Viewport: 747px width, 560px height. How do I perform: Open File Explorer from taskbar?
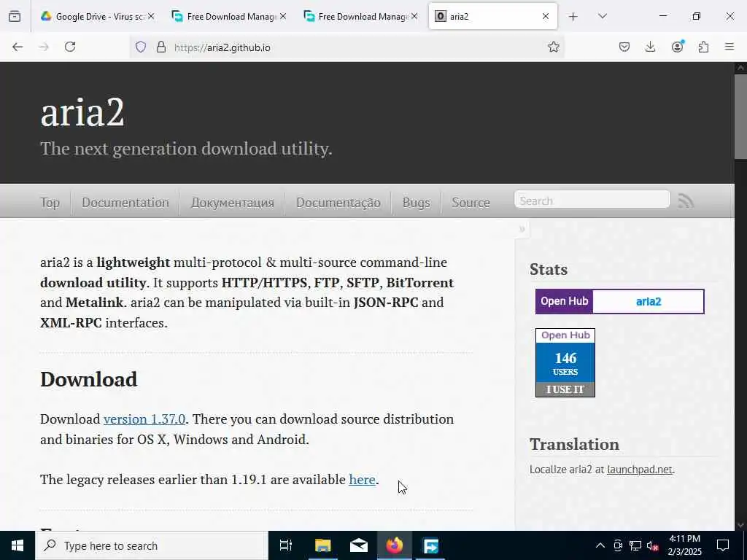coord(322,545)
